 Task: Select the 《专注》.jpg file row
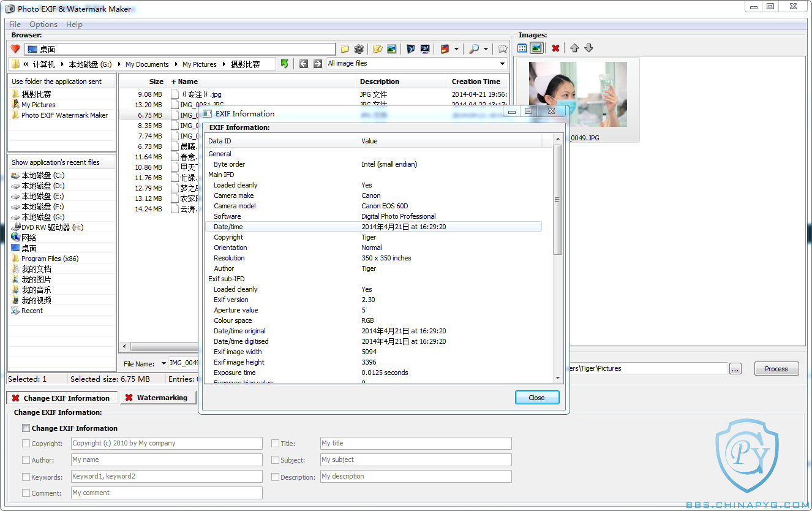coord(314,94)
